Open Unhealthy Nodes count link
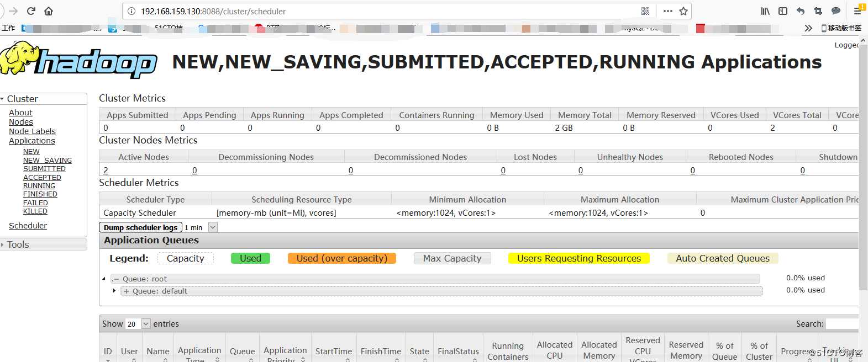Image resolution: width=868 pixels, height=362 pixels. click(x=581, y=171)
